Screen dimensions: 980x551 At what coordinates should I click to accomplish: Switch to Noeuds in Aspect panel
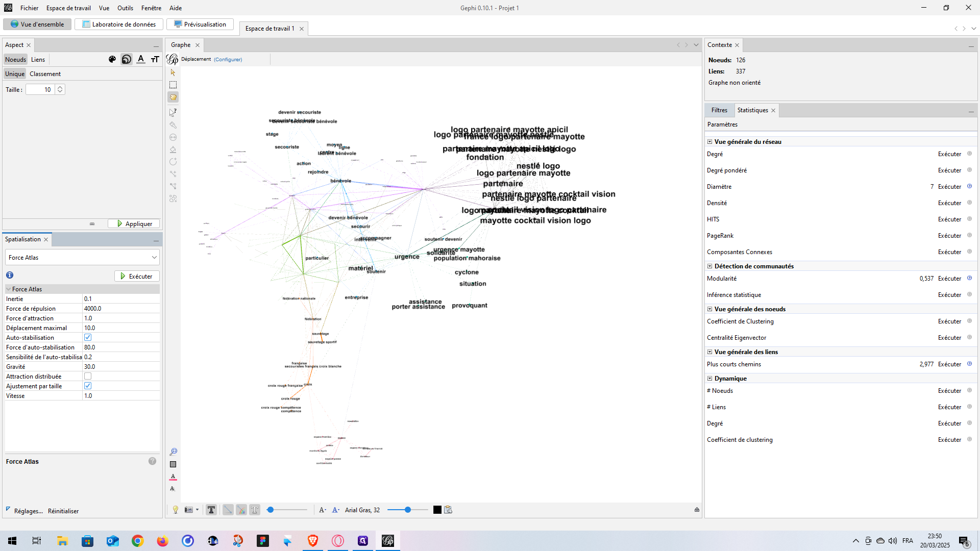[15, 59]
